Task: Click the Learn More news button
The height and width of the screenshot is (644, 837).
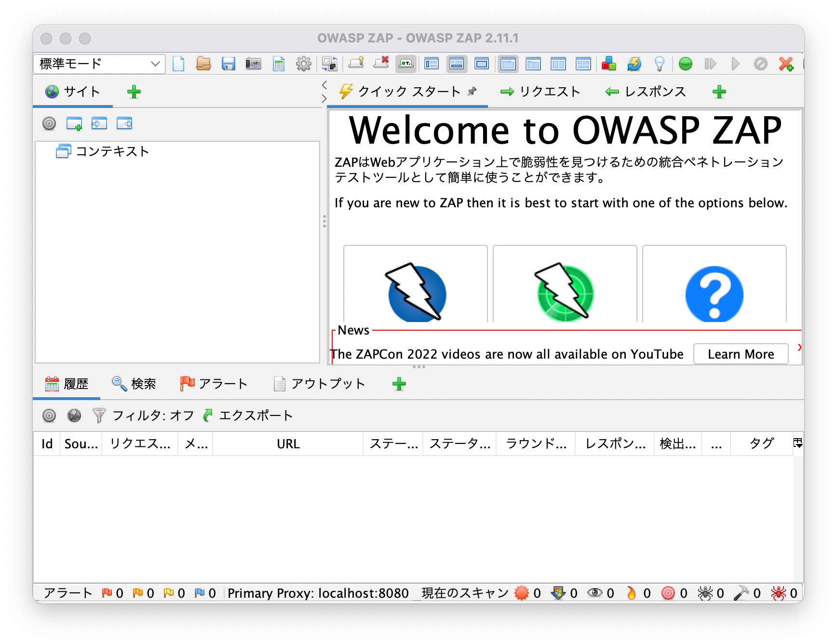Action: pyautogui.click(x=741, y=354)
